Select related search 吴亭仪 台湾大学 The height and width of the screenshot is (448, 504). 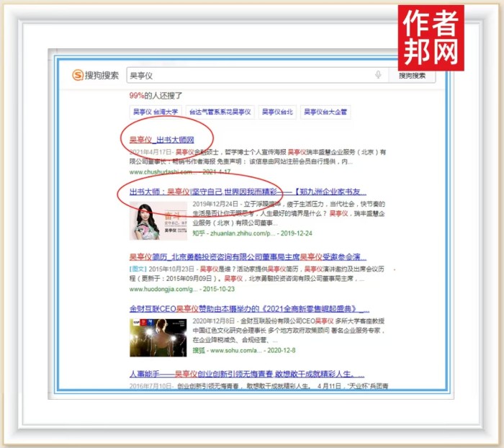click(154, 112)
